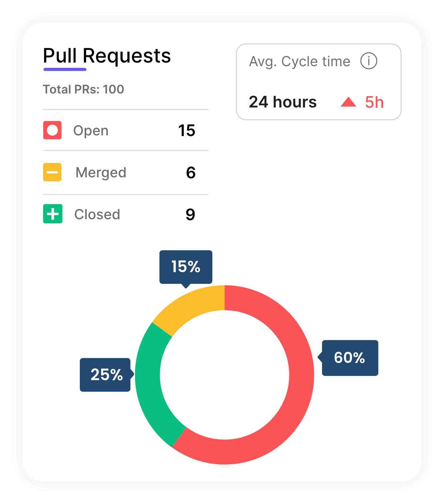This screenshot has width=444, height=504.
Task: Click the info icon beside Avg. Cycle time
Action: [369, 61]
